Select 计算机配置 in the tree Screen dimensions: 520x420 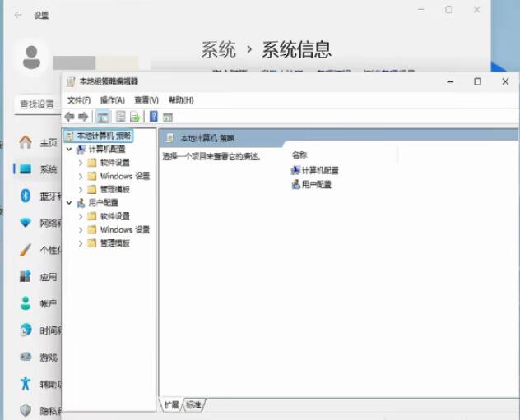pyautogui.click(x=107, y=149)
